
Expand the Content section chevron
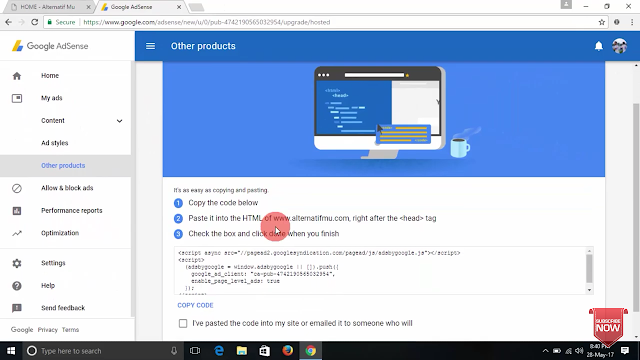[x=119, y=121]
